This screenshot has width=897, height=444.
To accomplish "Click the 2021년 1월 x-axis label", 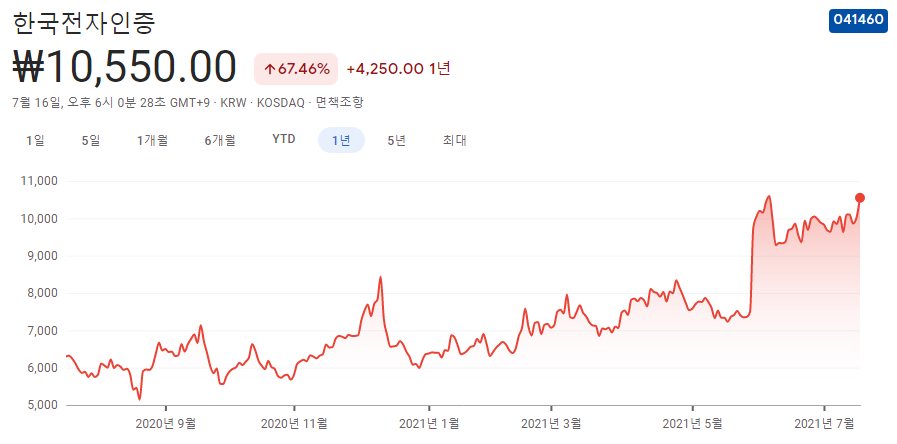I will (x=428, y=424).
